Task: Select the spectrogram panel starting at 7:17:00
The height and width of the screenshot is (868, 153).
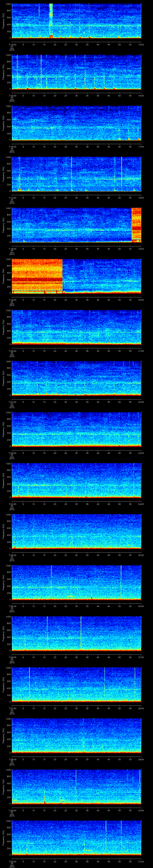Action: pyautogui.click(x=76, y=174)
